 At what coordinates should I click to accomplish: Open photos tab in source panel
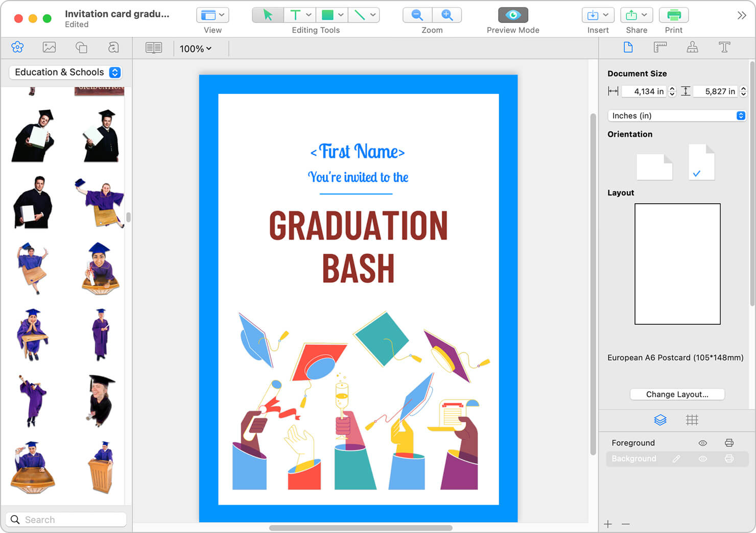click(x=50, y=47)
